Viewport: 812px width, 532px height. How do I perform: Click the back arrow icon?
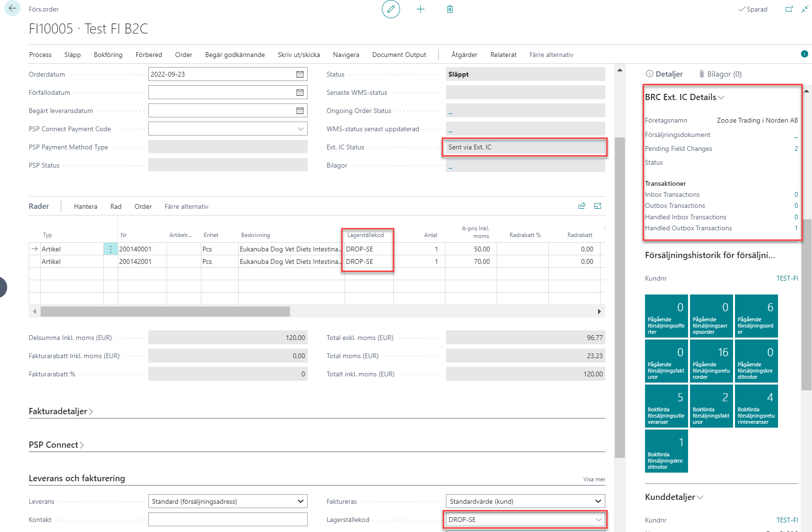12,9
